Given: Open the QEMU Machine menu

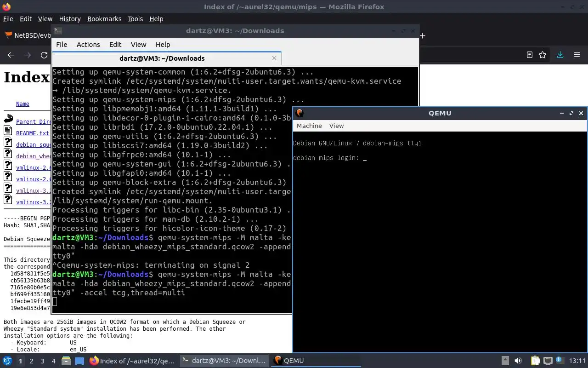Looking at the screenshot, I should pos(309,126).
